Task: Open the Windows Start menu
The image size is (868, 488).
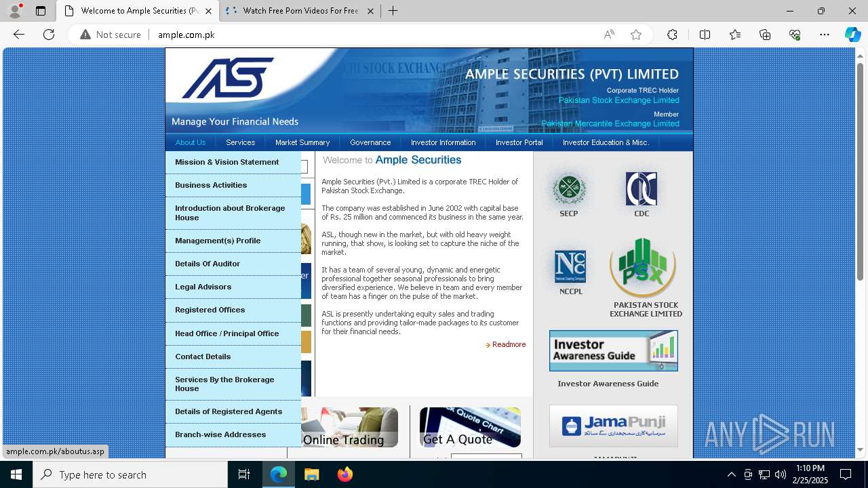Action: point(16,474)
